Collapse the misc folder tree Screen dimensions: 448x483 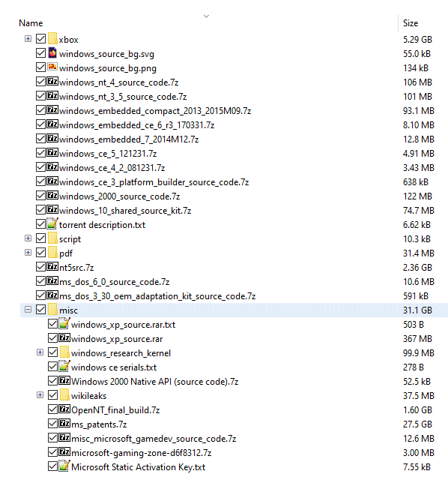[28, 310]
